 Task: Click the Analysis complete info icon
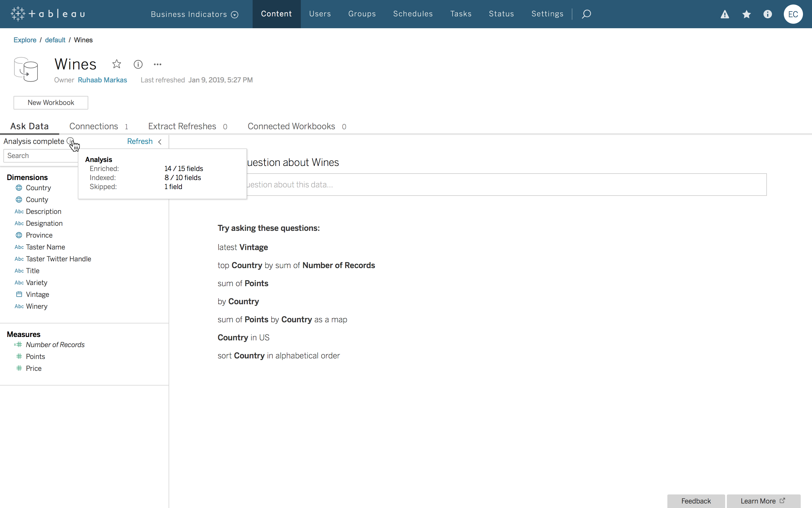tap(70, 141)
